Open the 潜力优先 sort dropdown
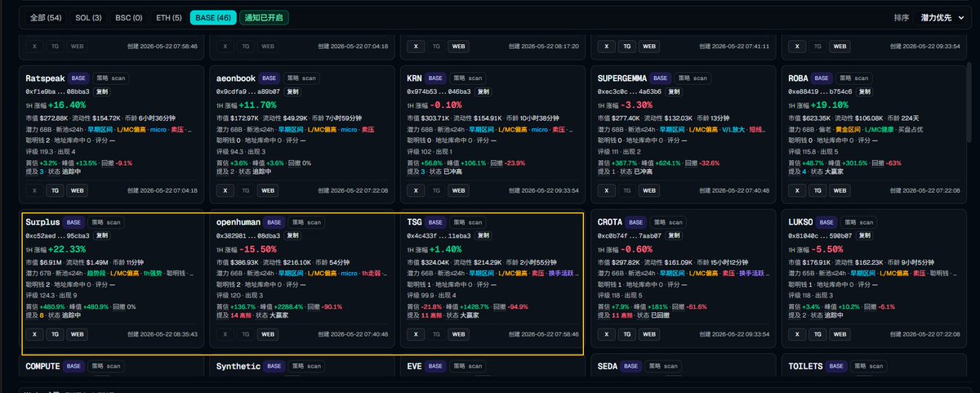 (941, 17)
